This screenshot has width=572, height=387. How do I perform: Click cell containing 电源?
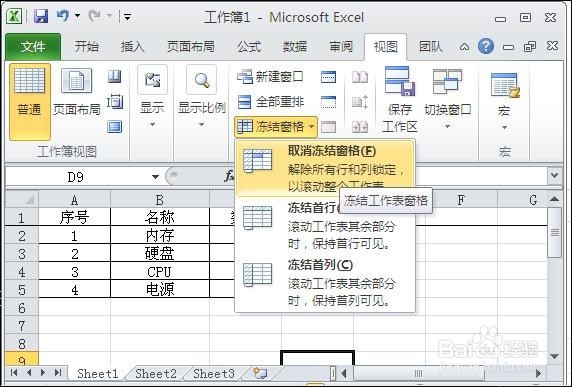click(160, 290)
